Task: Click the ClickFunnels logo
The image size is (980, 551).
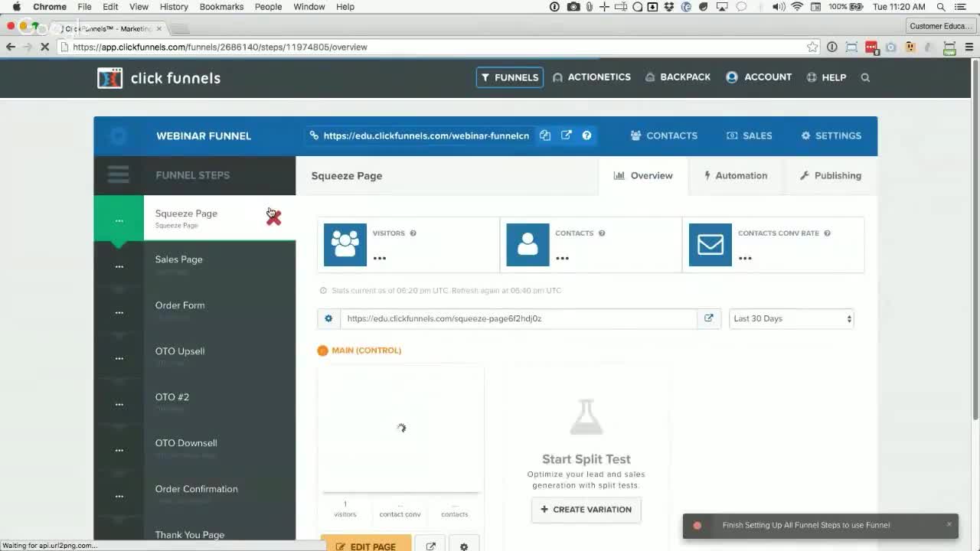Action: [x=158, y=78]
